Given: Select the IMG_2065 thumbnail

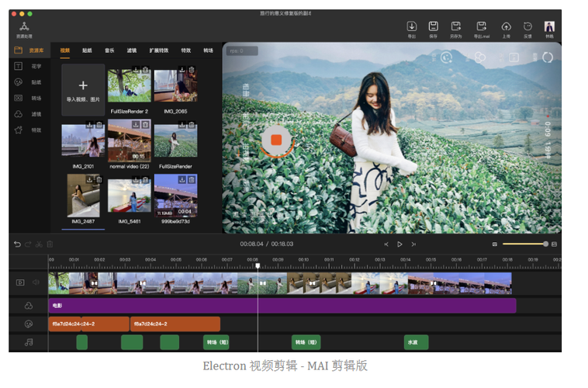Looking at the screenshot, I should [175, 85].
